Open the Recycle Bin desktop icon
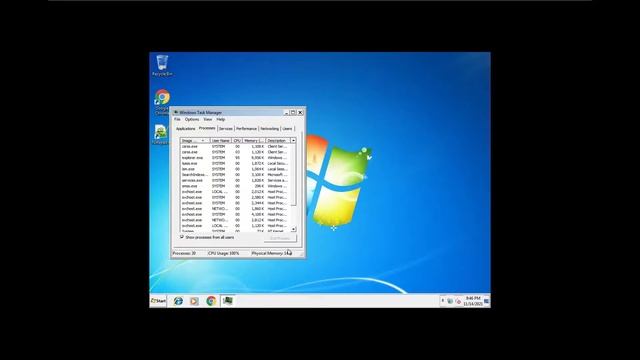This screenshot has height=360, width=640. pyautogui.click(x=162, y=65)
